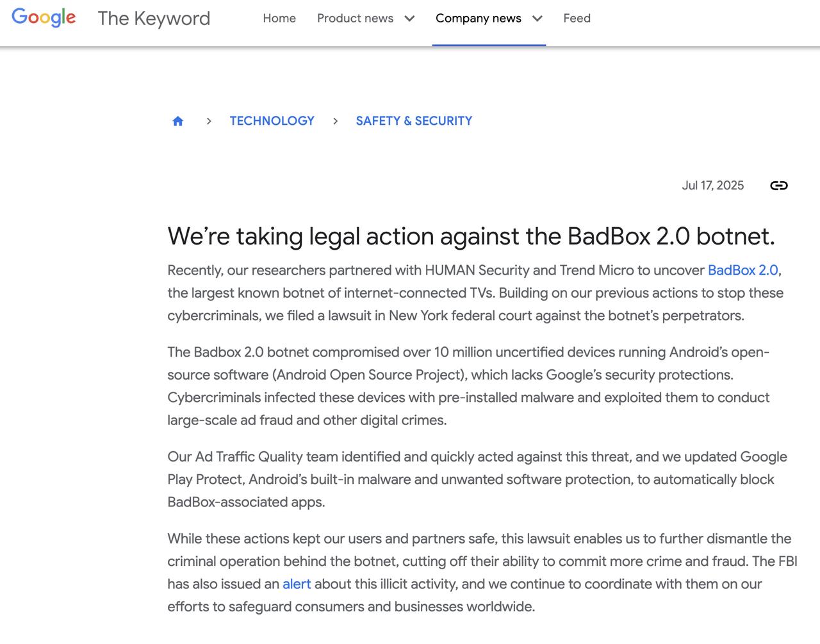Viewport: 820px width, 644px height.
Task: Expand the Product news chevron
Action: coord(409,19)
